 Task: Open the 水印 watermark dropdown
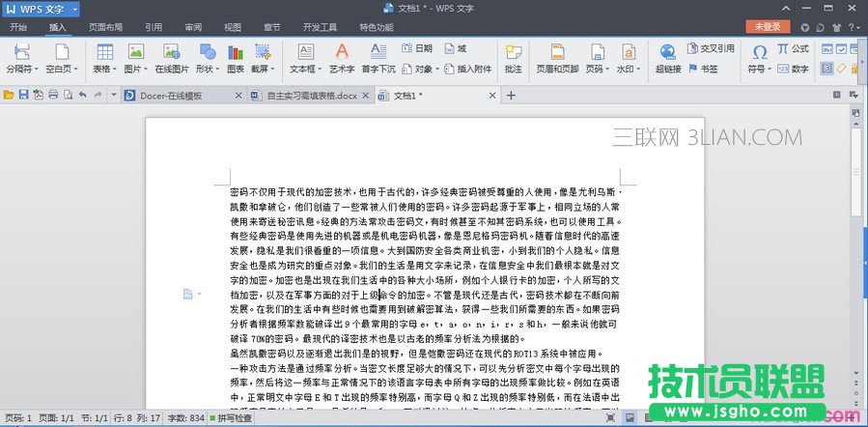(629, 59)
